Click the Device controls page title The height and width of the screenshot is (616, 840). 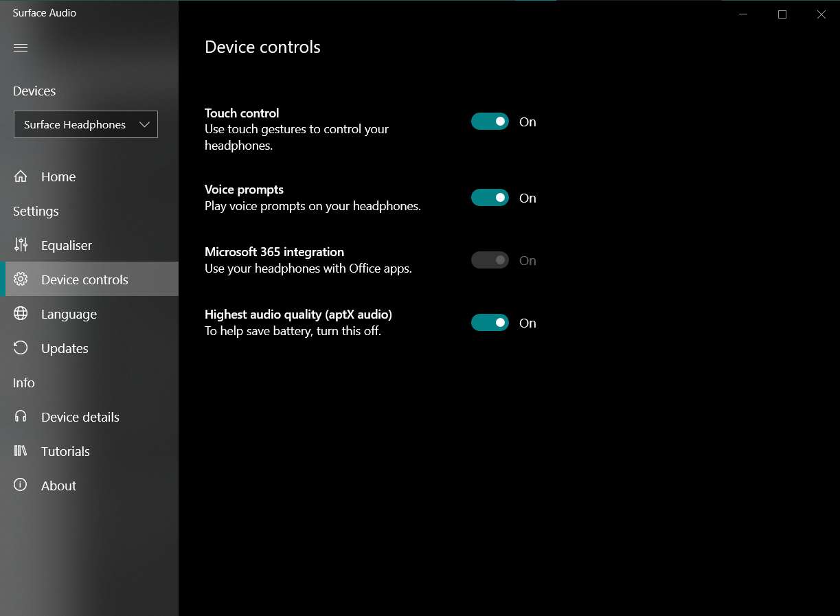coord(262,47)
